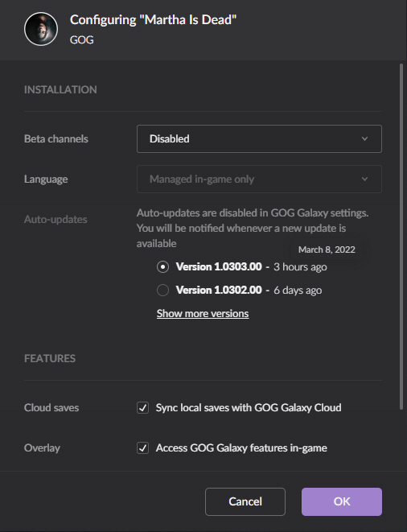This screenshot has width=407, height=532.
Task: Click the Cancel button
Action: click(245, 501)
